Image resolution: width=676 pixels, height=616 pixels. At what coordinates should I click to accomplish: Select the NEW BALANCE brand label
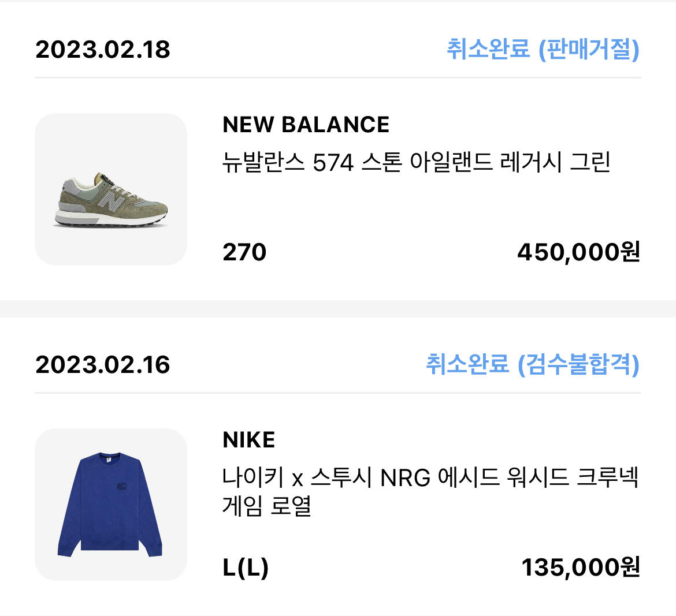(x=306, y=125)
